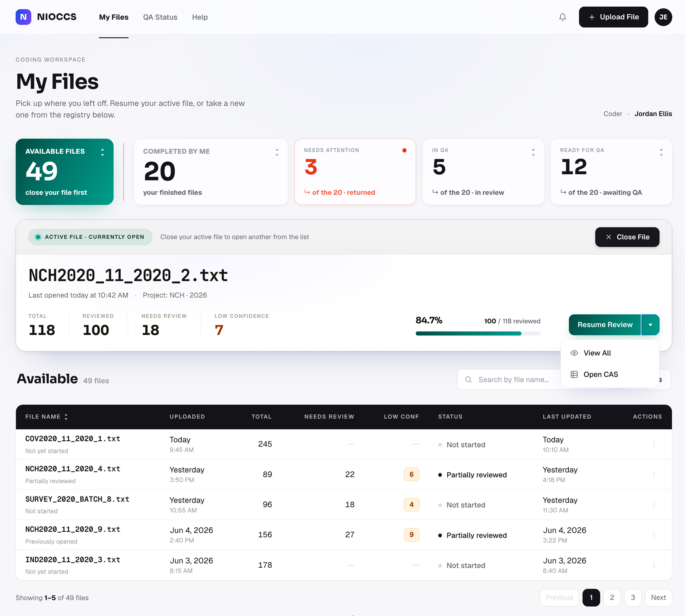Viewport: 685px width, 616px height.
Task: Sort by the File Name column
Action: (x=46, y=417)
